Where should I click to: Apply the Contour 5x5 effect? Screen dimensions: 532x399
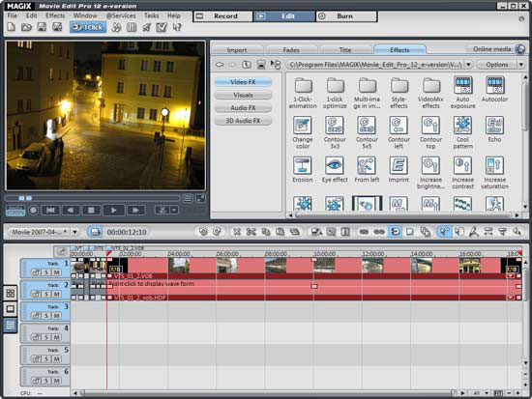coord(367,132)
